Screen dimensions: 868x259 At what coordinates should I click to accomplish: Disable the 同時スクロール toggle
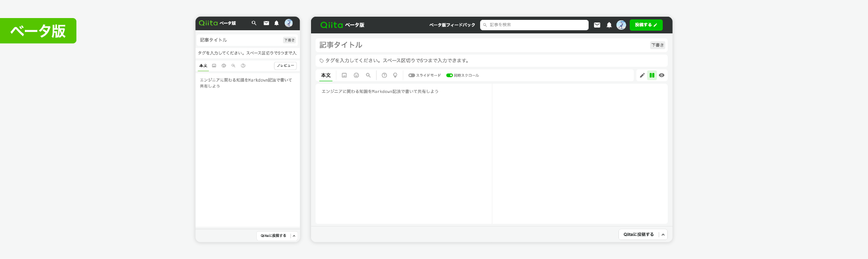tap(449, 75)
